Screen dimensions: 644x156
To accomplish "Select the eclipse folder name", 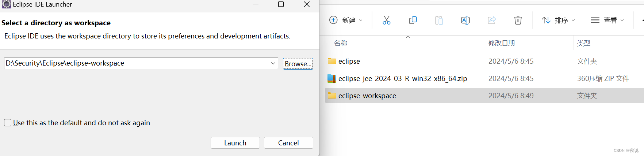I will [349, 61].
